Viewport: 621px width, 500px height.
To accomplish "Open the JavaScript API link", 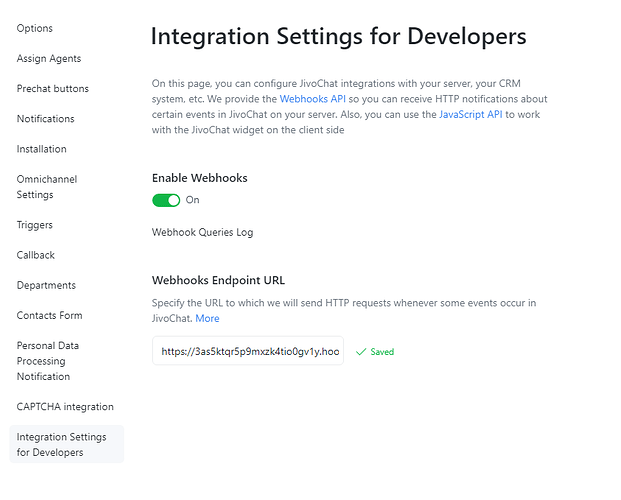I will tap(470, 115).
